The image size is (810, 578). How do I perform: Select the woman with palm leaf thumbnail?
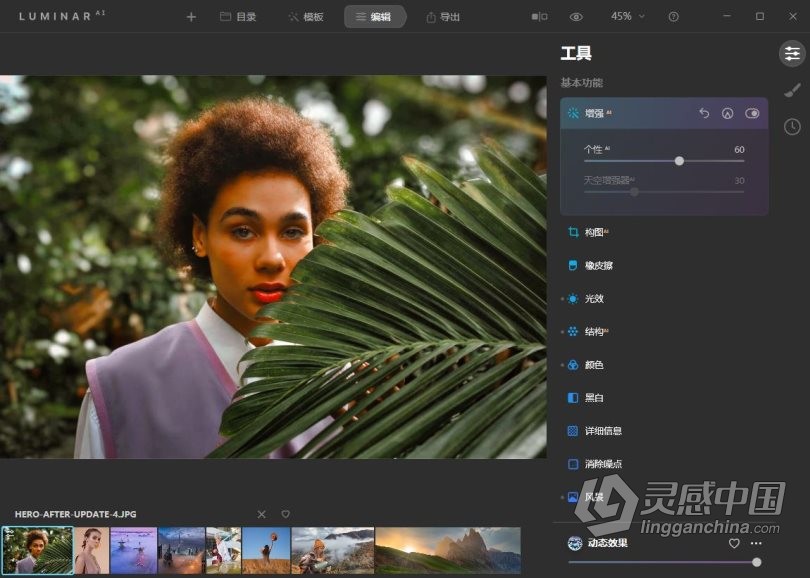point(37,551)
